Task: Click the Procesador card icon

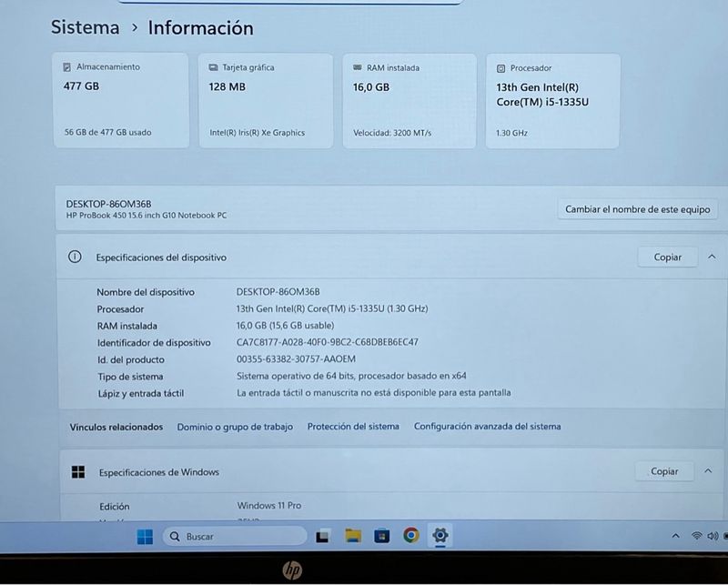Action: [501, 68]
